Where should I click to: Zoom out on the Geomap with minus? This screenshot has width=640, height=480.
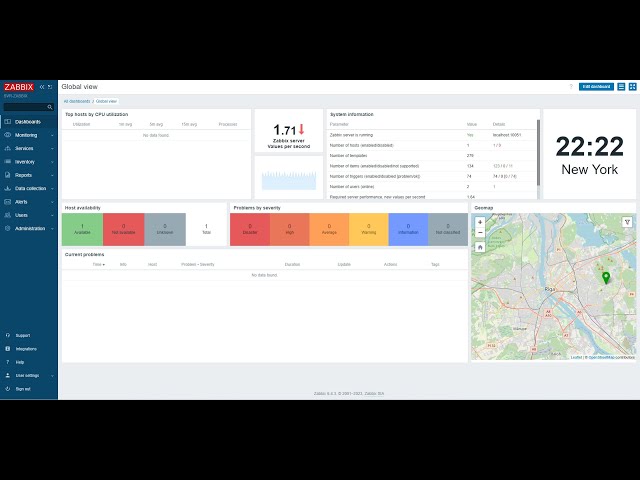click(x=480, y=233)
